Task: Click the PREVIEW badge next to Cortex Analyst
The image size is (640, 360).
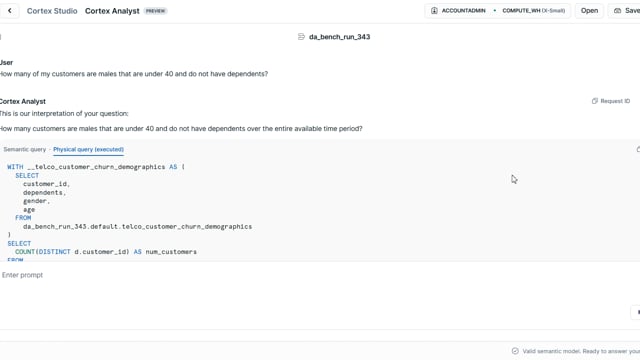Action: click(x=156, y=11)
